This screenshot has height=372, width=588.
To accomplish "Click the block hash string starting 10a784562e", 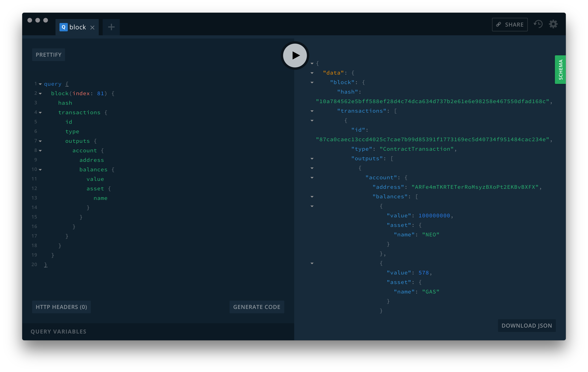I will 432,101.
